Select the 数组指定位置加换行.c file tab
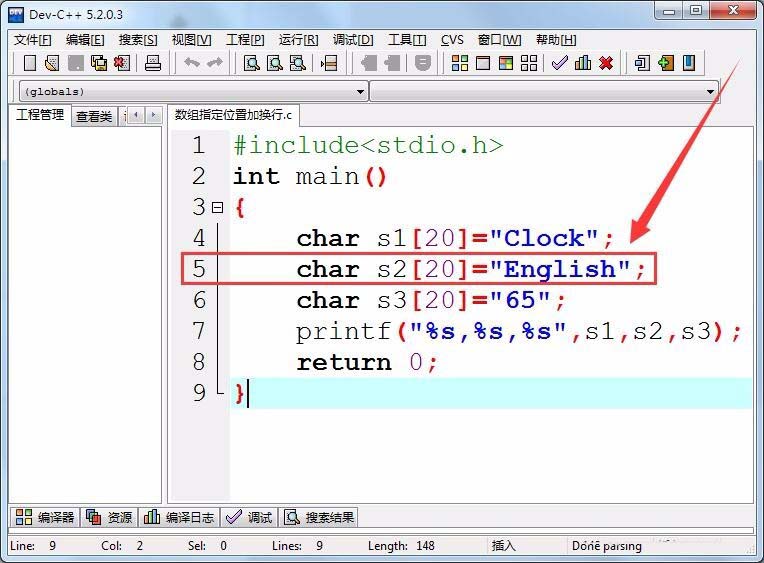Screen dimensions: 764x563 click(233, 115)
